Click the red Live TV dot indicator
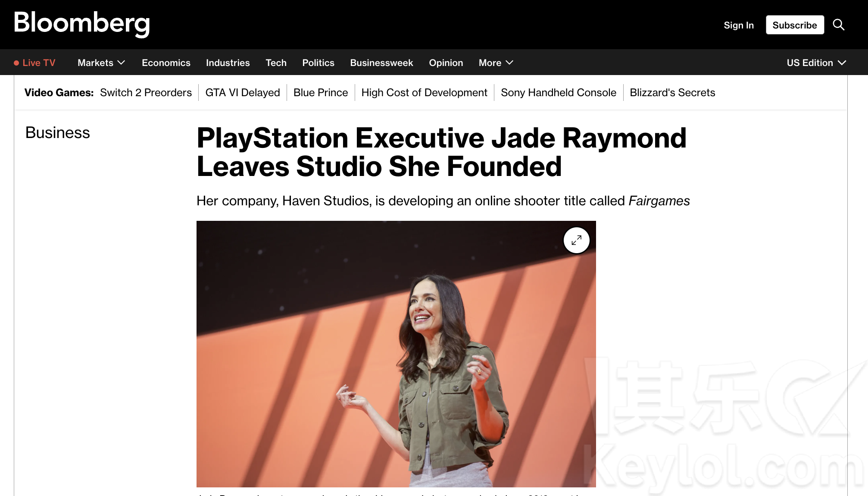 [16, 63]
